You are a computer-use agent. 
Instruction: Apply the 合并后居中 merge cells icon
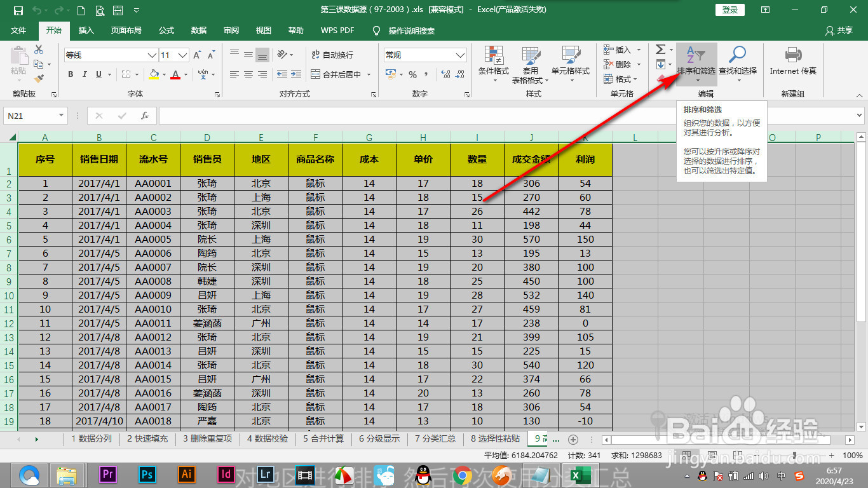click(x=335, y=74)
